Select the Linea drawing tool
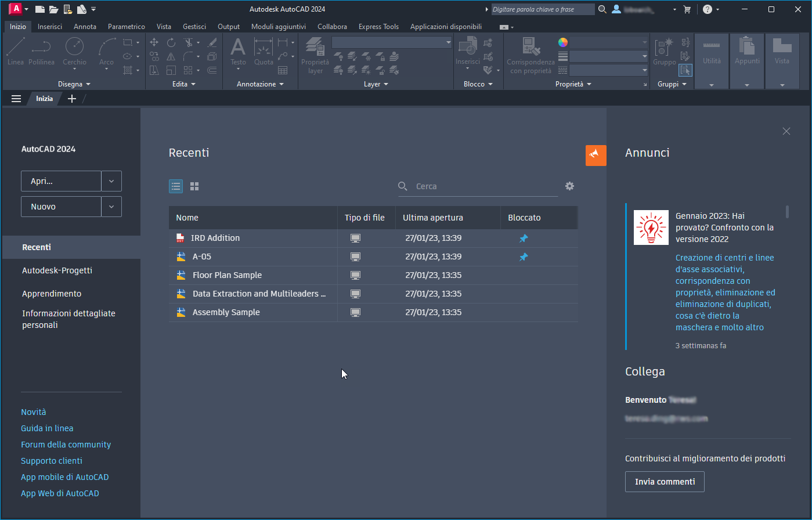This screenshot has width=812, height=520. [x=16, y=52]
